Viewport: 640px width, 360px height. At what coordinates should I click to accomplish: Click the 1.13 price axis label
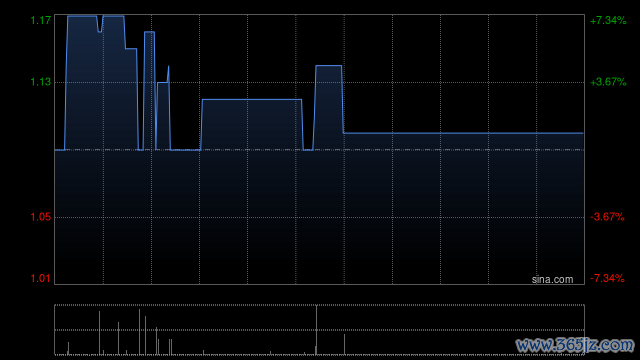[41, 82]
